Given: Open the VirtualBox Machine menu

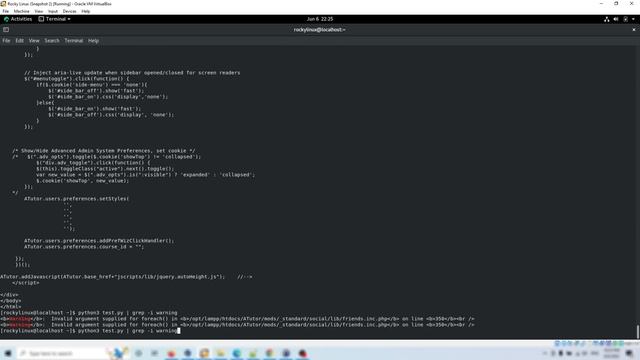Looking at the screenshot, I should pyautogui.click(x=21, y=11).
